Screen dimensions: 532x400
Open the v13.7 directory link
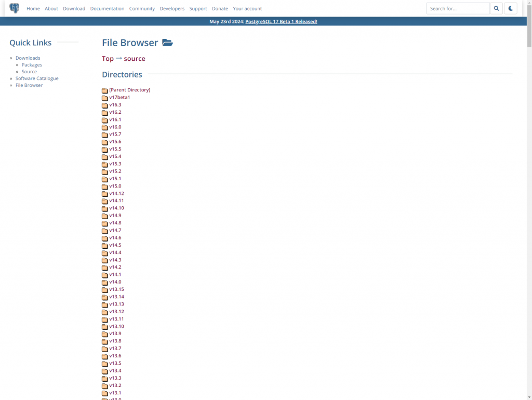tap(115, 349)
